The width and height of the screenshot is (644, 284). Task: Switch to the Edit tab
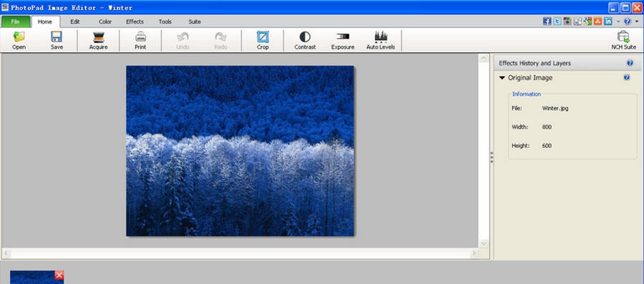pos(74,21)
